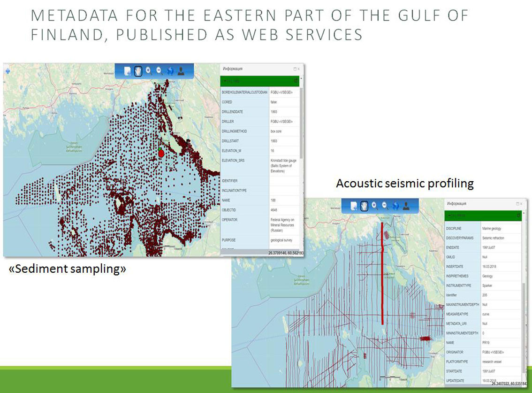Click the highlighted red sample point on the sediment map

click(161, 153)
